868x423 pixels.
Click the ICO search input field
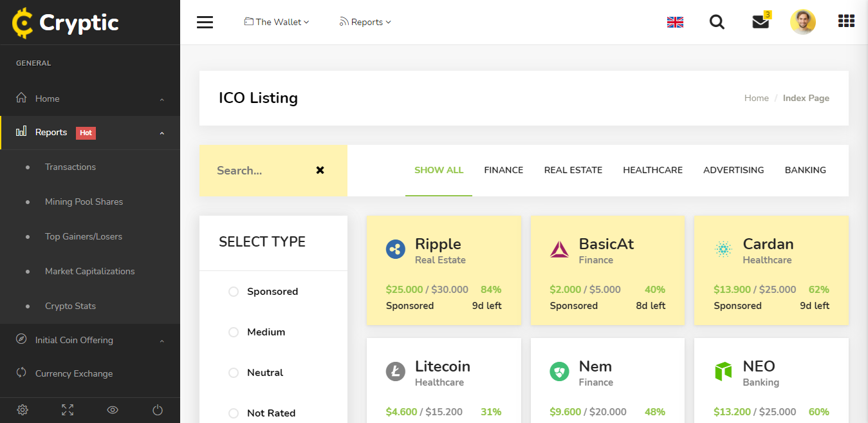pyautogui.click(x=261, y=171)
